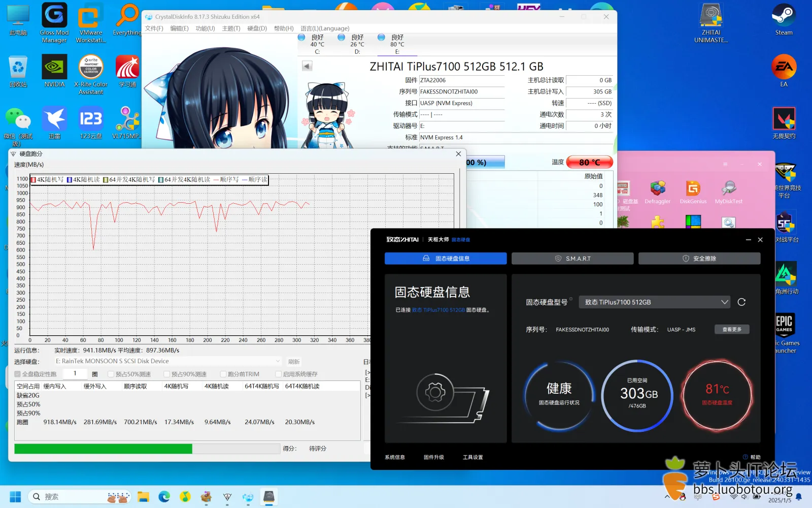The width and height of the screenshot is (812, 508).
Task: Select 固态硬盘信息 tab
Action: click(x=446, y=259)
